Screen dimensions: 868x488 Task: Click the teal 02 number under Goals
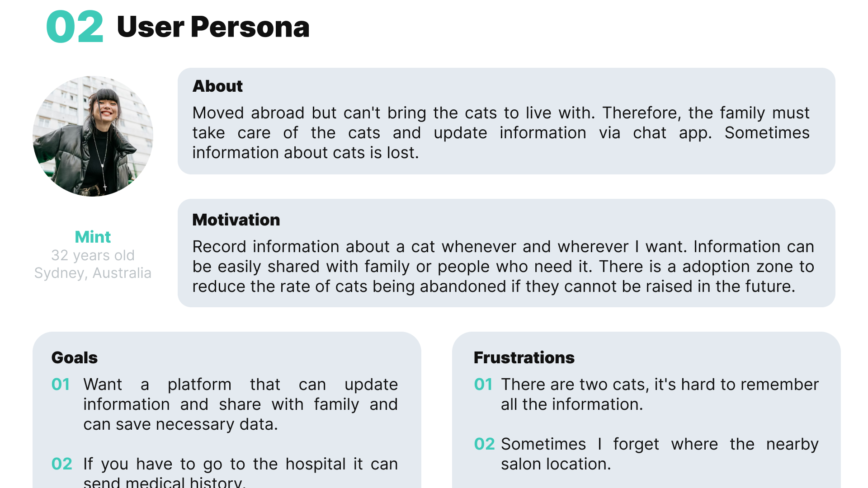[x=61, y=464]
